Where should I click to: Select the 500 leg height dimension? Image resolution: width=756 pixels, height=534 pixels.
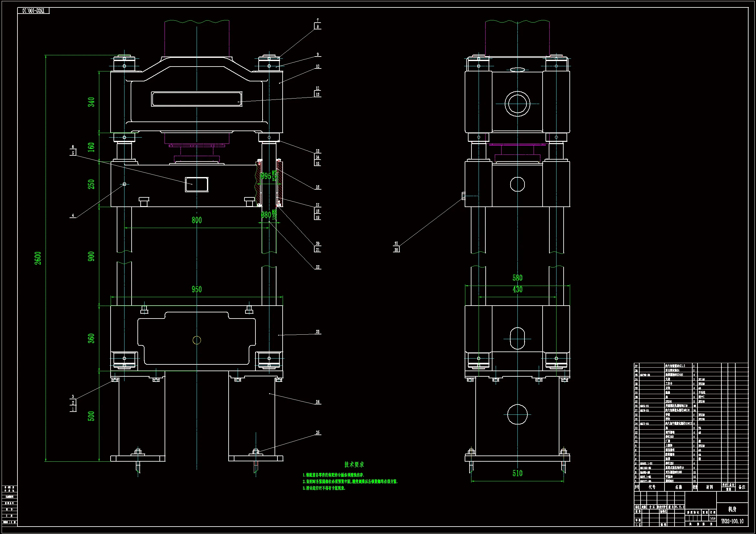(x=91, y=416)
